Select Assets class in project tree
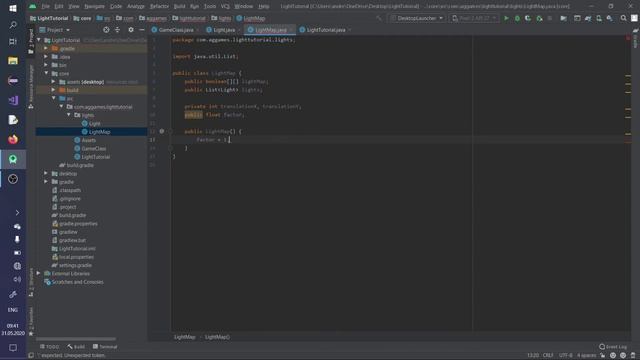The image size is (640, 360). 89,140
